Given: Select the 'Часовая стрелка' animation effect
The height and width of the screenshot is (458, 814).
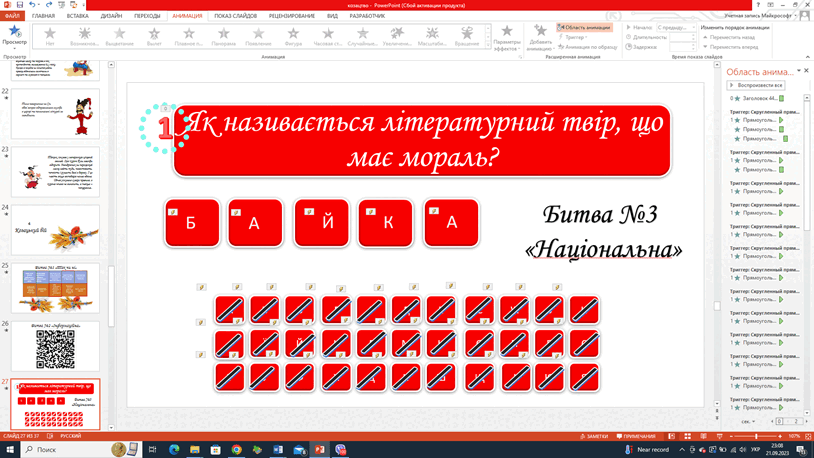Looking at the screenshot, I should tap(328, 36).
